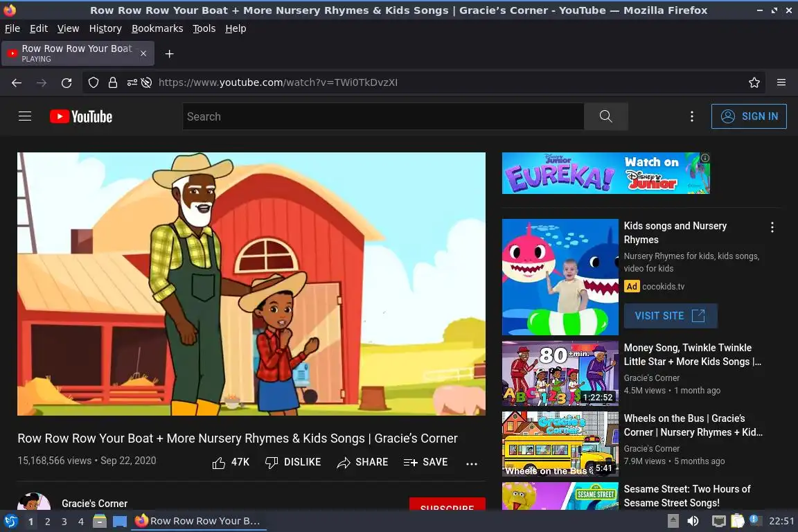798x532 pixels.
Task: Open more actions ellipsis below the video
Action: tap(472, 463)
